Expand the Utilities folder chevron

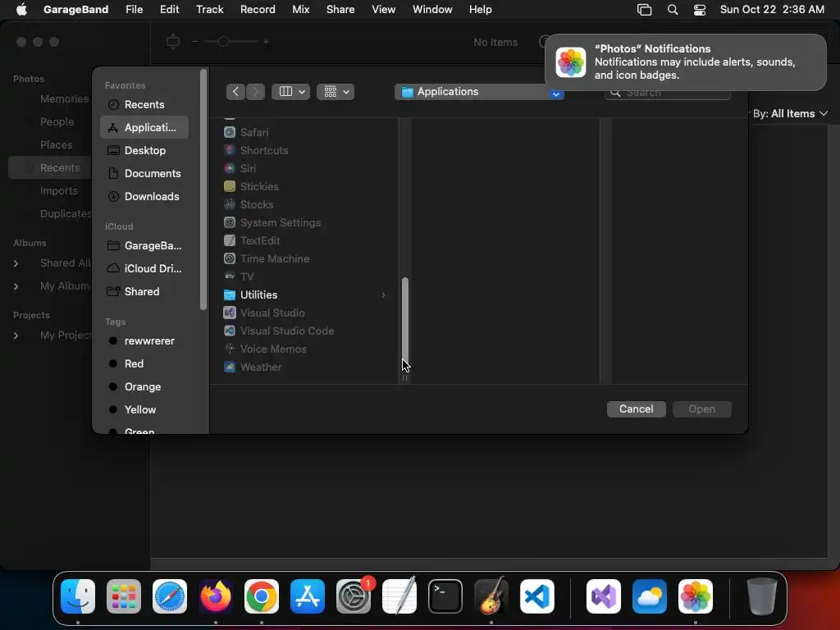383,295
